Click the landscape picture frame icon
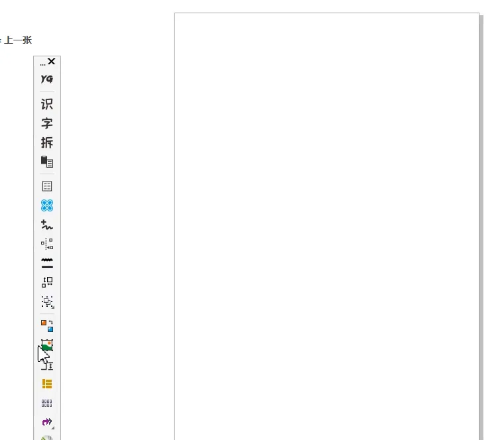 (x=47, y=345)
